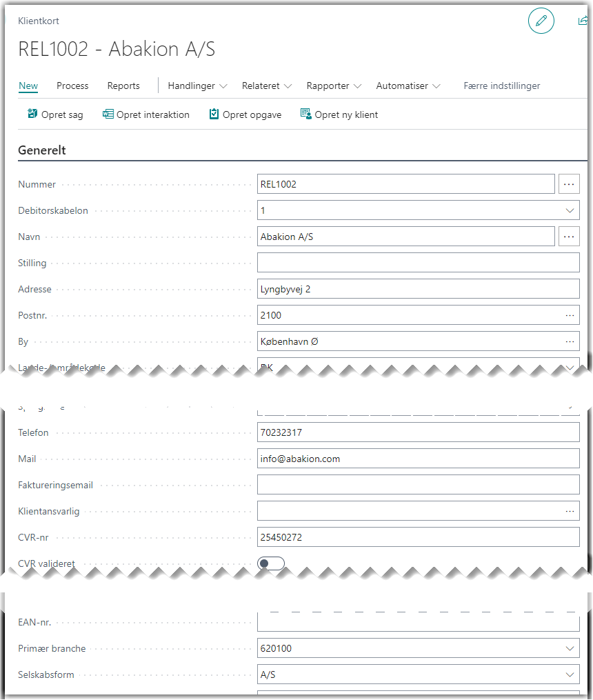Click the Opret sag icon
Image resolution: width=593 pixels, height=700 pixels.
tap(32, 114)
